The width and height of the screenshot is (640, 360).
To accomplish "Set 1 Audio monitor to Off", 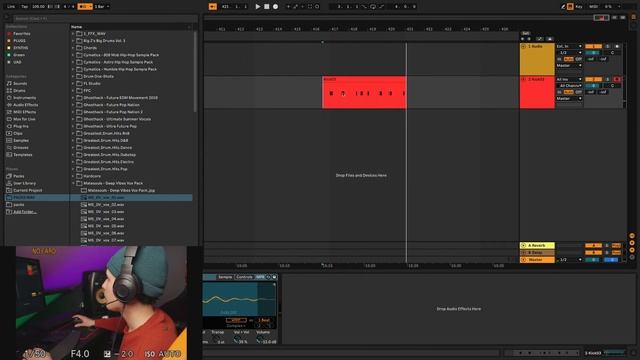I will pos(578,59).
